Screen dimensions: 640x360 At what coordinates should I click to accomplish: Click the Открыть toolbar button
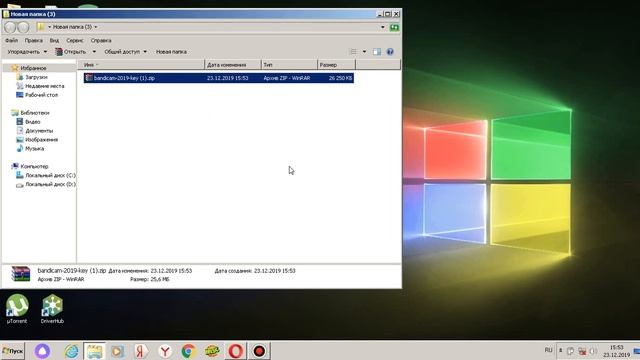point(71,52)
